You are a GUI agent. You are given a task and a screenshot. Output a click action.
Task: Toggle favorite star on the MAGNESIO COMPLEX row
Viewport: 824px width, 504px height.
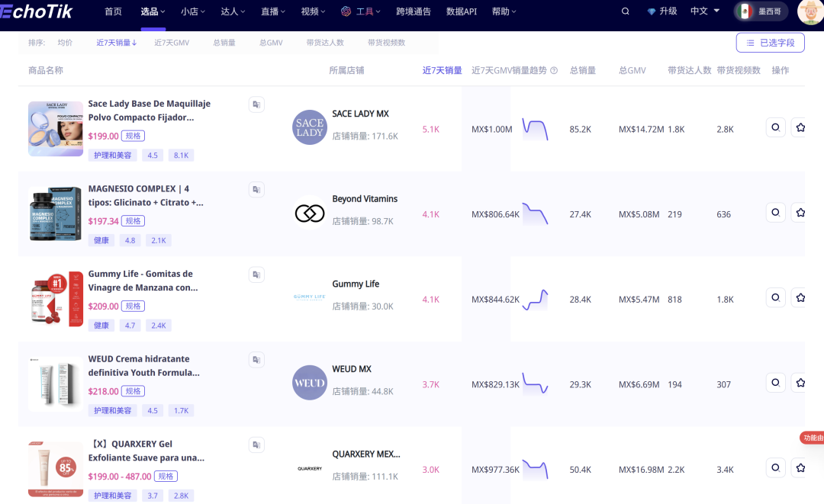point(800,213)
